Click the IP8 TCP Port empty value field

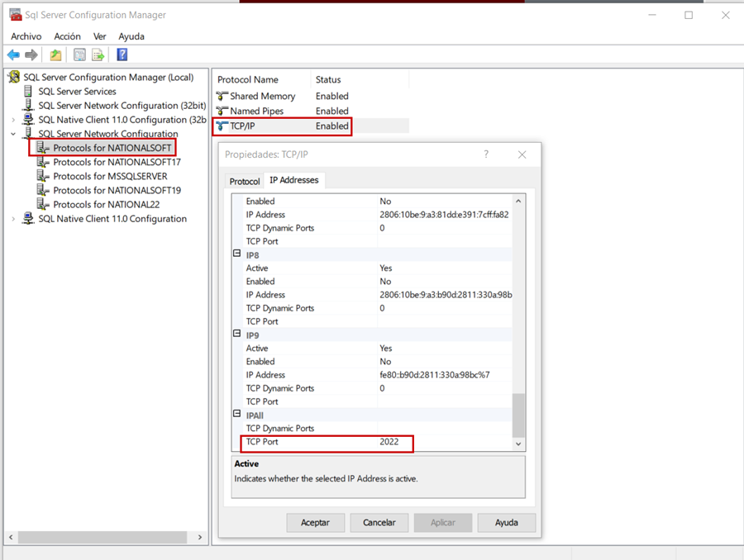pos(445,321)
